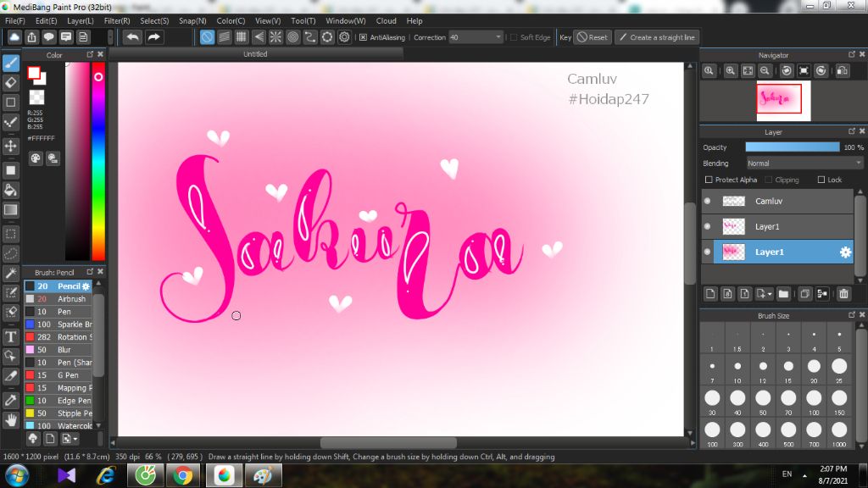The width and height of the screenshot is (868, 488).
Task: Hide the middle Layer1 layer
Action: point(708,226)
